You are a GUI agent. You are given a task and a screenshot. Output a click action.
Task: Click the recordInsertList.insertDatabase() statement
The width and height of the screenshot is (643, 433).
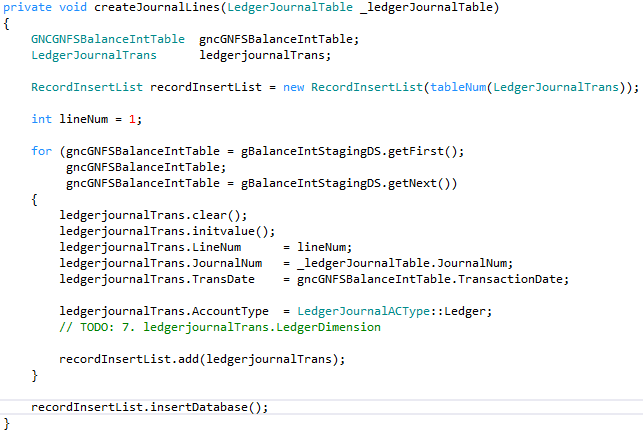click(x=150, y=407)
